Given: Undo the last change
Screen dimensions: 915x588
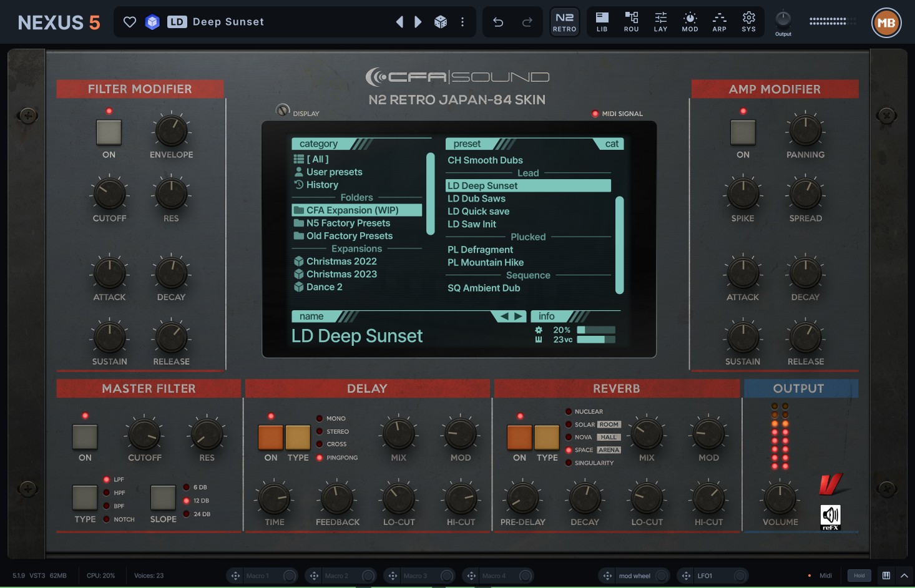Looking at the screenshot, I should (498, 22).
